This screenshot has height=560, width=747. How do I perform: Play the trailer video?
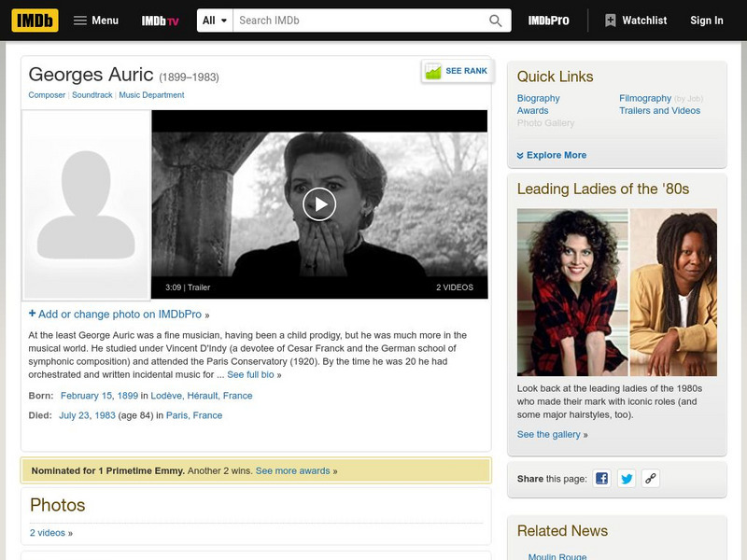320,203
